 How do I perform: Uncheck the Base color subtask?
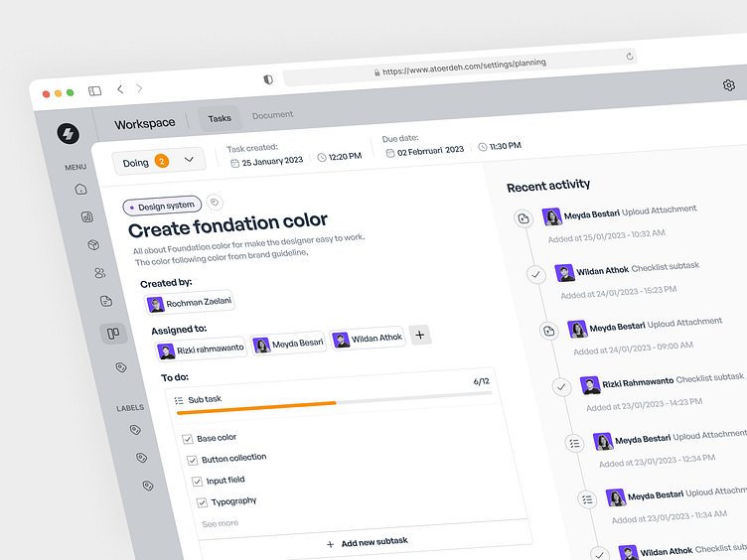pyautogui.click(x=187, y=438)
